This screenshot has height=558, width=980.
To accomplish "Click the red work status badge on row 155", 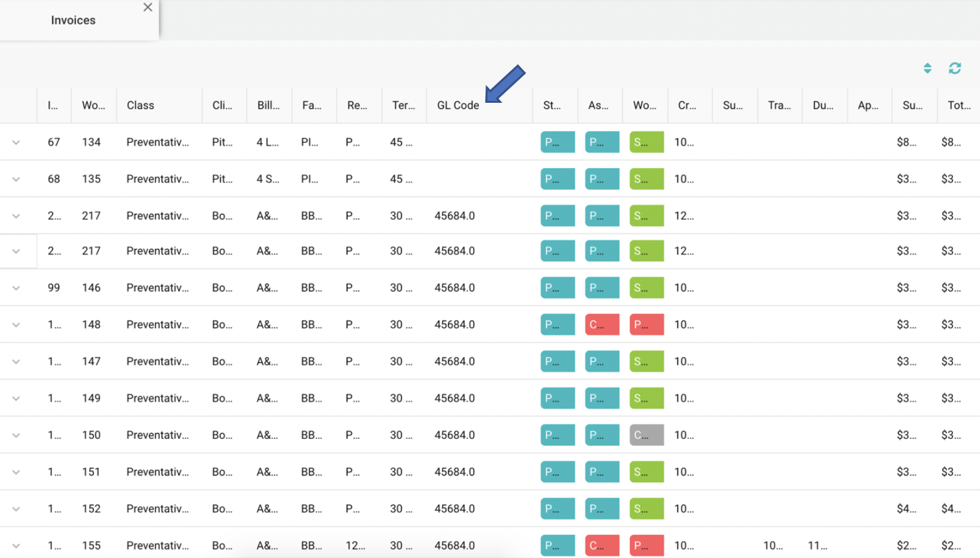I will (646, 545).
